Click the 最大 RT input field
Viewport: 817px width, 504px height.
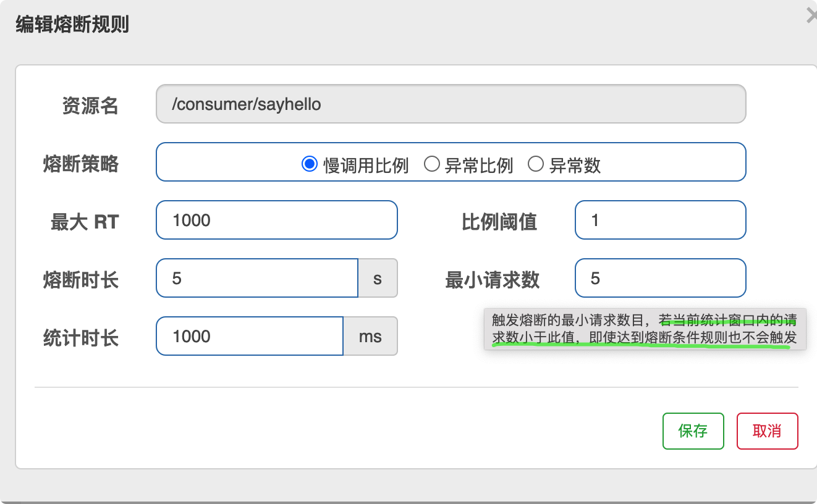(x=277, y=220)
